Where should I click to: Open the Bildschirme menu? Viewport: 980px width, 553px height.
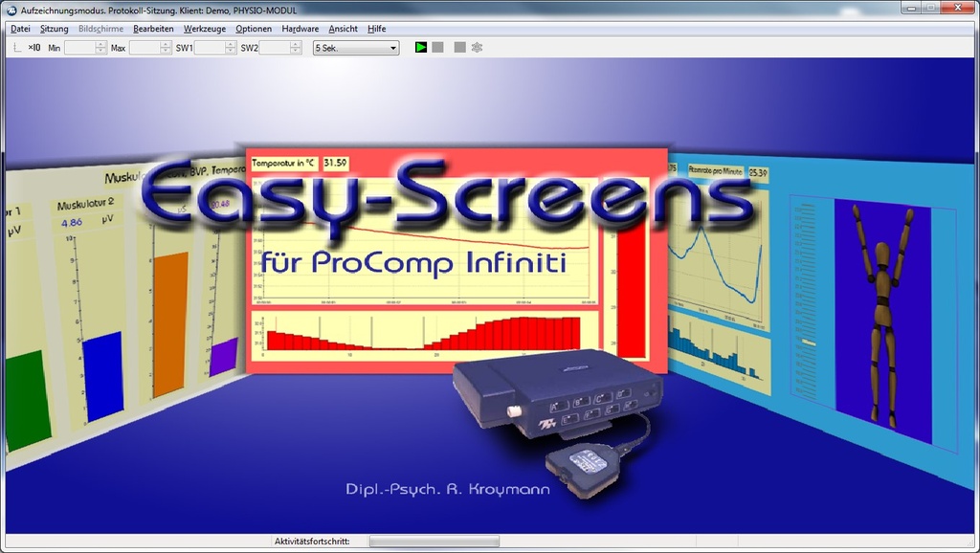point(100,29)
